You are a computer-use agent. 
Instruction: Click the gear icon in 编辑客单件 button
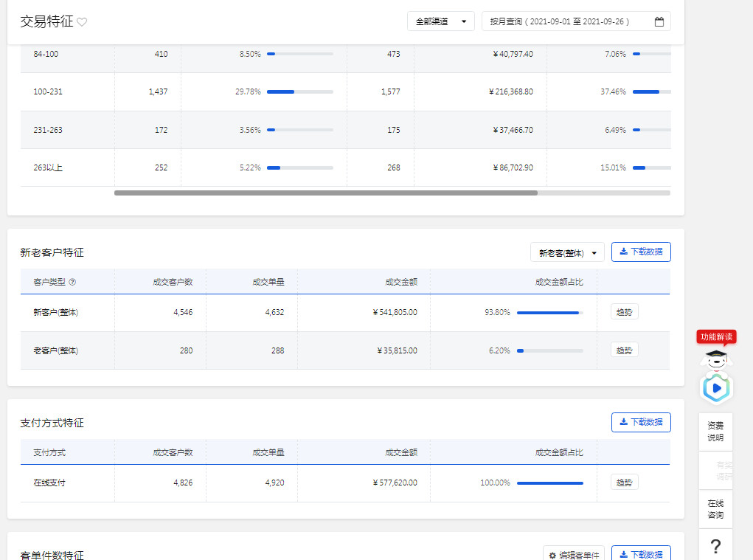pyautogui.click(x=552, y=556)
